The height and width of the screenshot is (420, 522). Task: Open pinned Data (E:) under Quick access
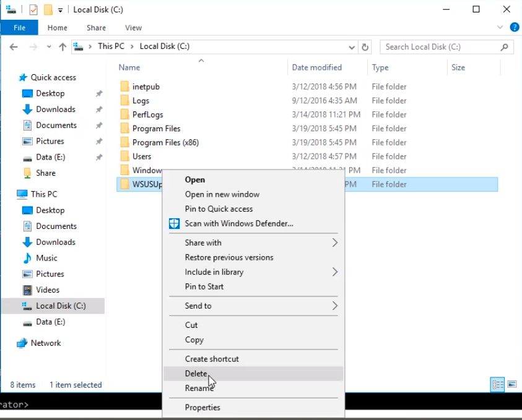tap(50, 157)
